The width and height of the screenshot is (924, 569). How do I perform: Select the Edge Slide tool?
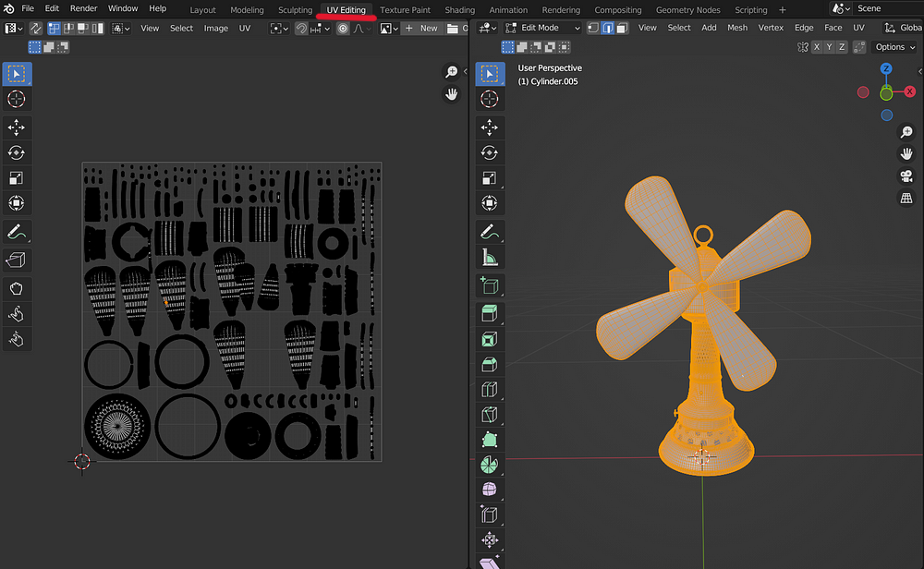pos(490,515)
